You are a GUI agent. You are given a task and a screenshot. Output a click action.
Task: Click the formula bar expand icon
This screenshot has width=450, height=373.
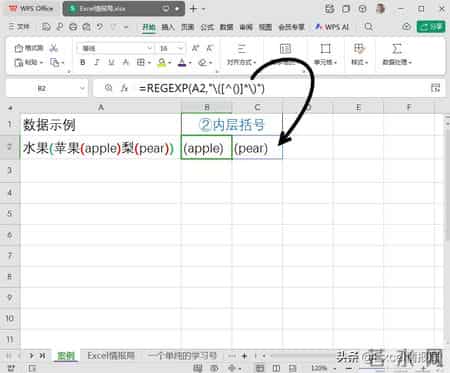pos(435,88)
